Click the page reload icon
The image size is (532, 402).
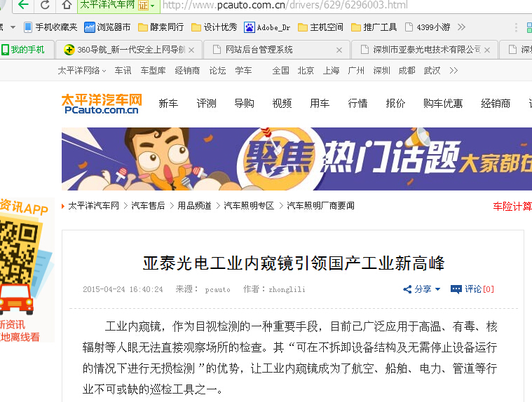[45, 5]
